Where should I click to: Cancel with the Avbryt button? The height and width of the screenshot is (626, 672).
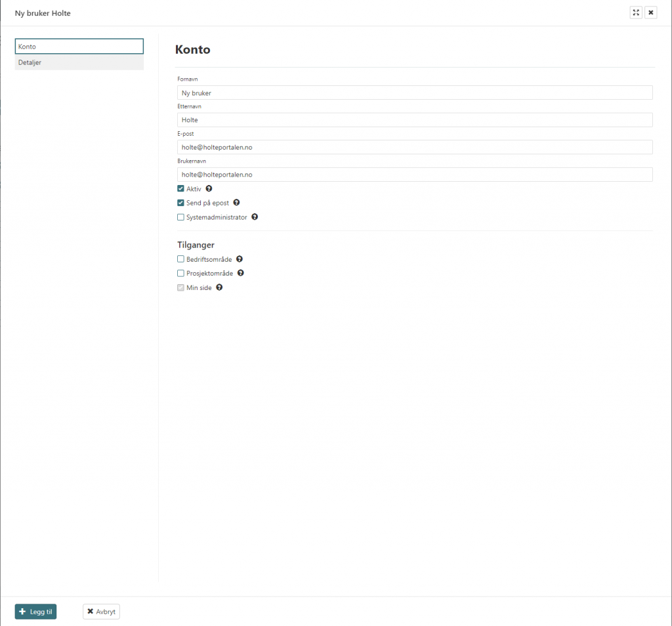pos(101,612)
